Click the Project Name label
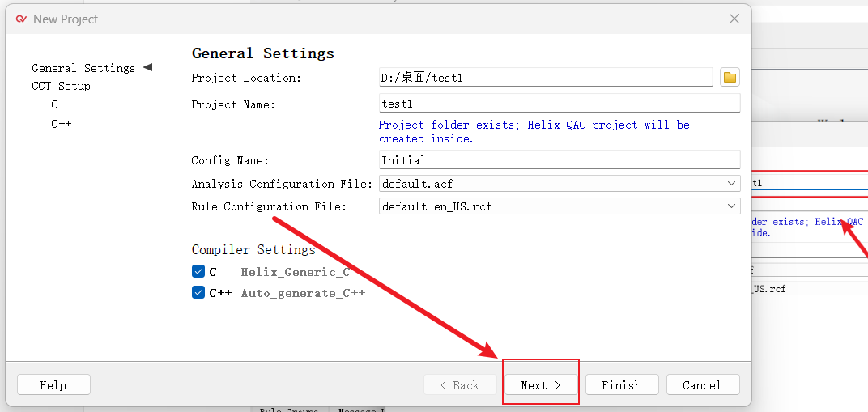Image resolution: width=868 pixels, height=412 pixels. tap(234, 104)
